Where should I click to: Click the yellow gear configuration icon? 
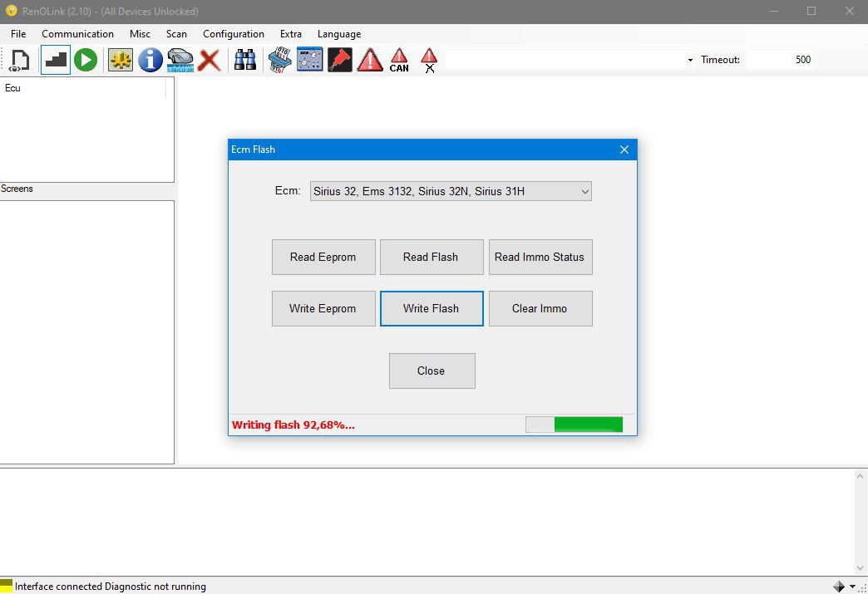tap(121, 60)
